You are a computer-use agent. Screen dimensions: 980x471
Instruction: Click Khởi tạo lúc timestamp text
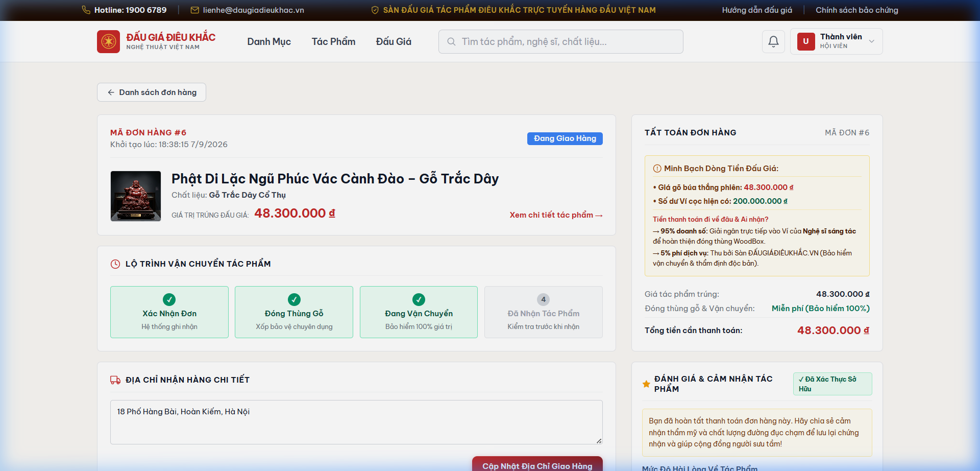[x=169, y=145]
